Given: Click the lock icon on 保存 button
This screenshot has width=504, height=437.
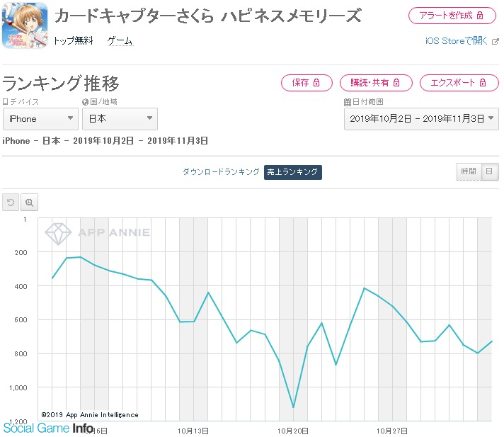Looking at the screenshot, I should (x=316, y=83).
